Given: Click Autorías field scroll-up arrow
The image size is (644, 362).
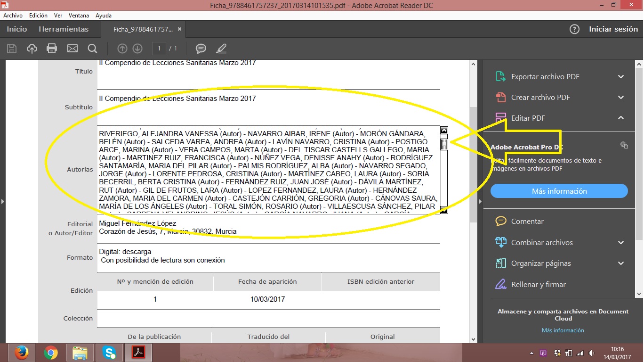Looking at the screenshot, I should click(x=444, y=131).
